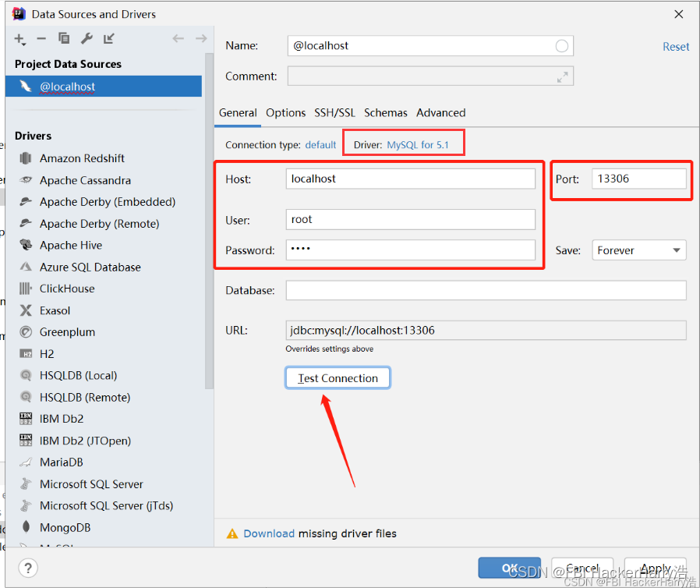Choose the Apache Derby (Remote) driver
This screenshot has height=588, width=700.
pyautogui.click(x=99, y=224)
